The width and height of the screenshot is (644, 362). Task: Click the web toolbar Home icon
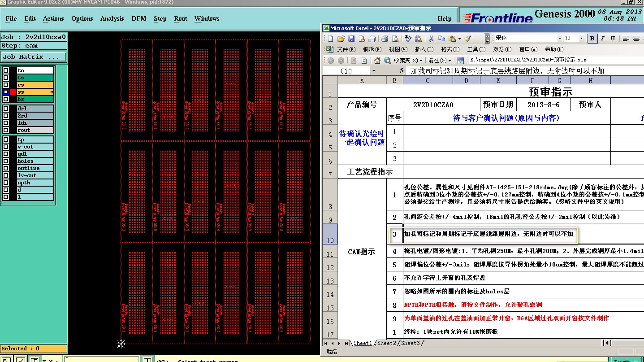(377, 61)
